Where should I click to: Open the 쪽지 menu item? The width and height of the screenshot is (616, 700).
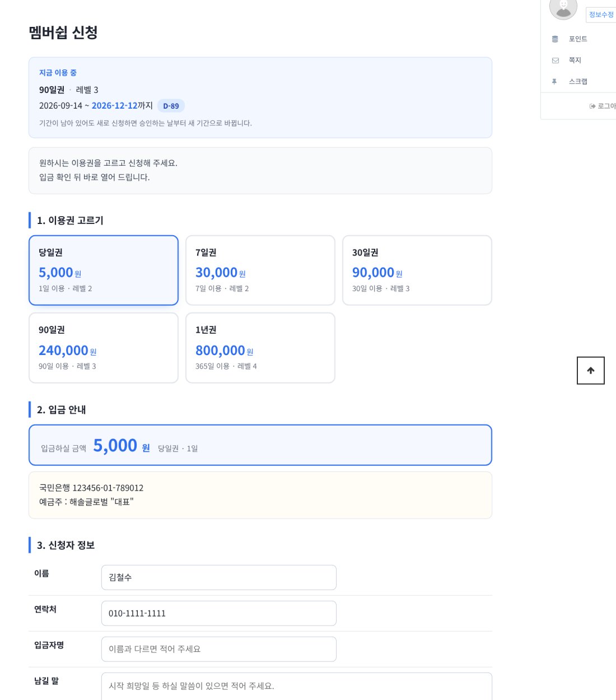click(575, 60)
